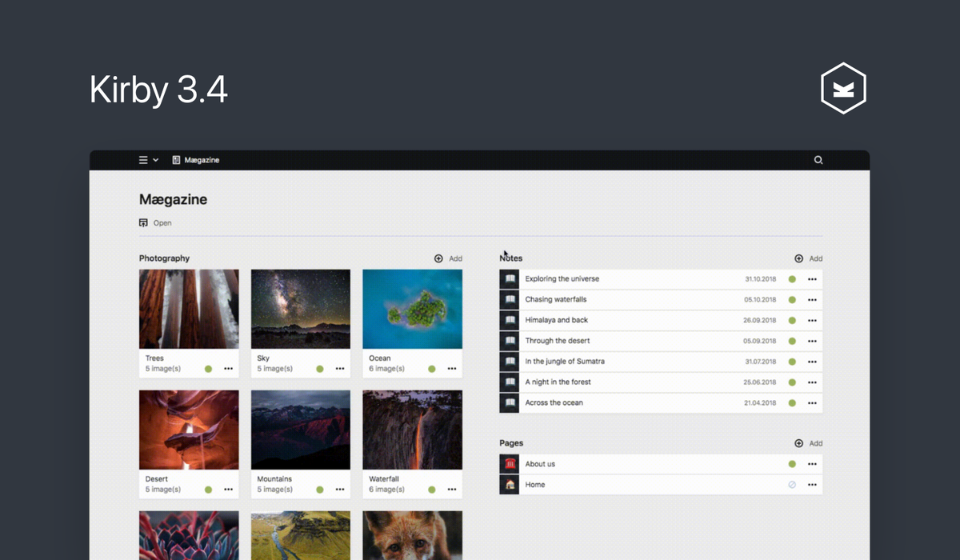Image resolution: width=960 pixels, height=560 pixels.
Task: Click book icon of Himalaya and back
Action: tap(510, 320)
